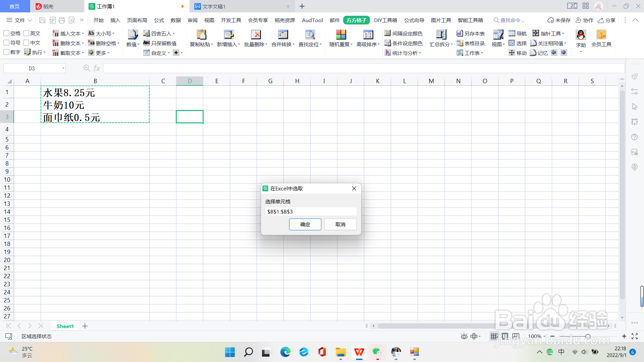Click the 汇总拆分 icon
Image resolution: width=644 pixels, height=362 pixels.
441,35
